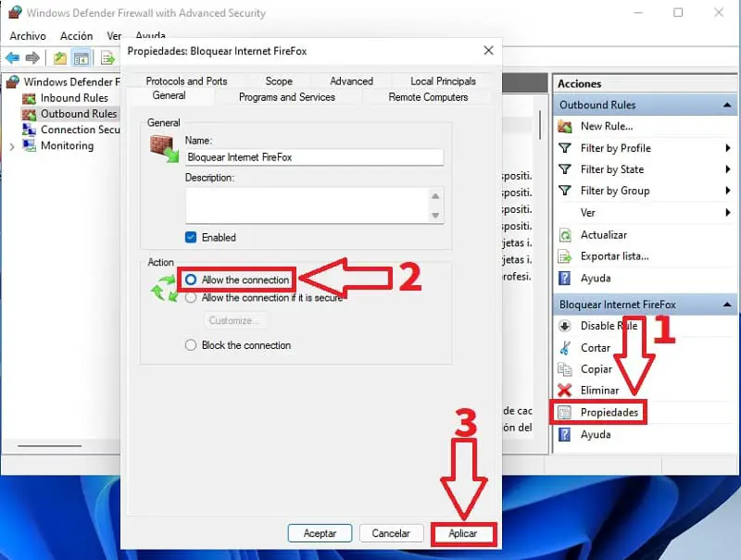Toggle the Enabled checkbox
Image resolution: width=741 pixels, height=560 pixels.
point(191,237)
